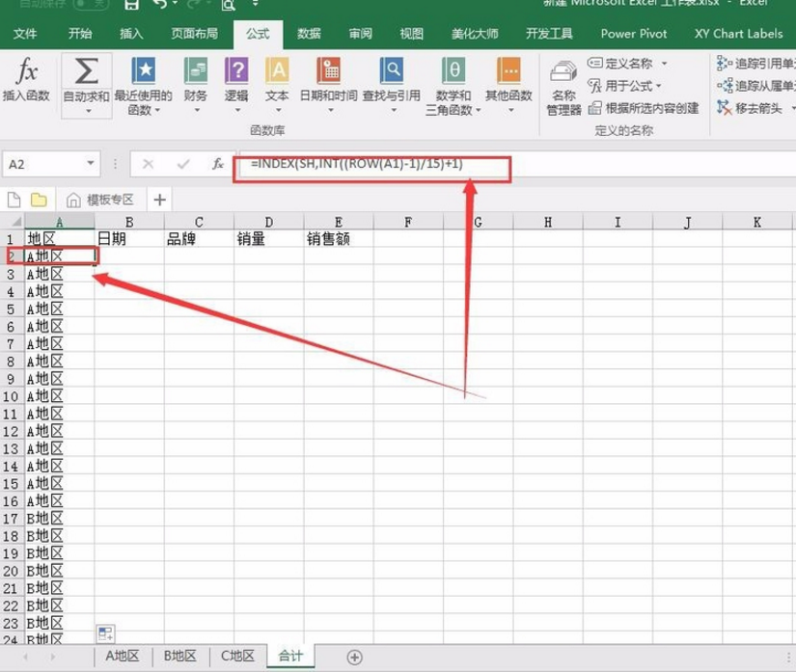Expand the Math and Trig functions dropdown
Screen dimensions: 796x672
pyautogui.click(x=479, y=110)
